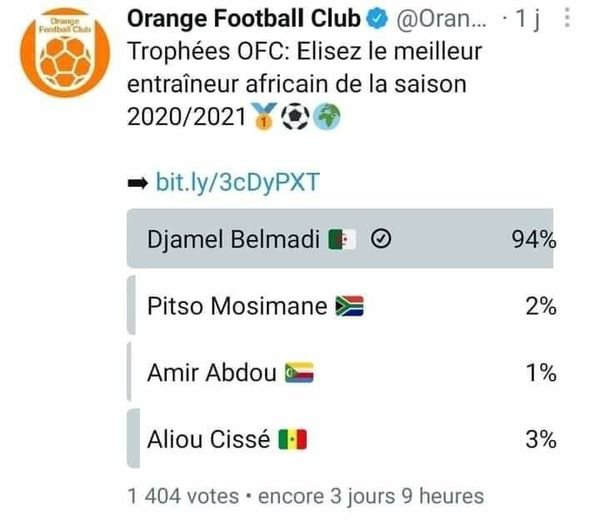Open the Orange Football Club profile avatar

click(x=65, y=52)
